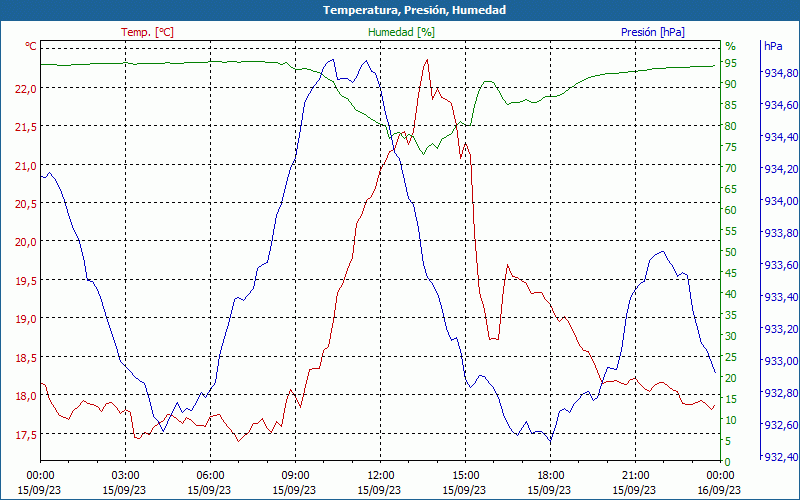Click the 20,0 temperature axis value
The height and width of the screenshot is (500, 800).
tap(26, 242)
